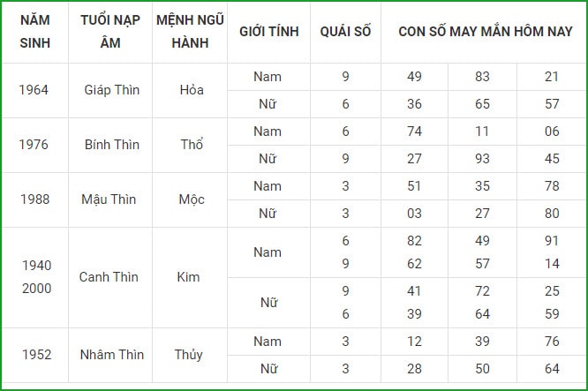Viewport: 588px width, 391px height.
Task: Select the 1988 birth year cell
Action: click(x=35, y=199)
